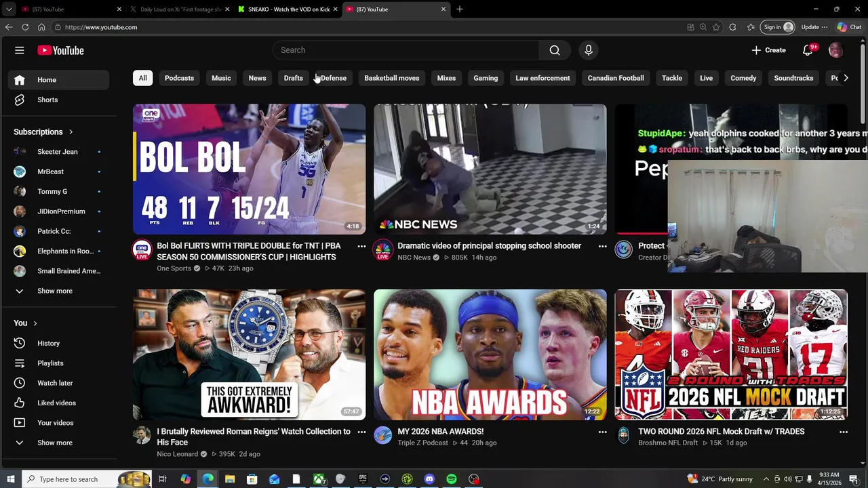Open the Skeeter Jean subscription

[58, 152]
